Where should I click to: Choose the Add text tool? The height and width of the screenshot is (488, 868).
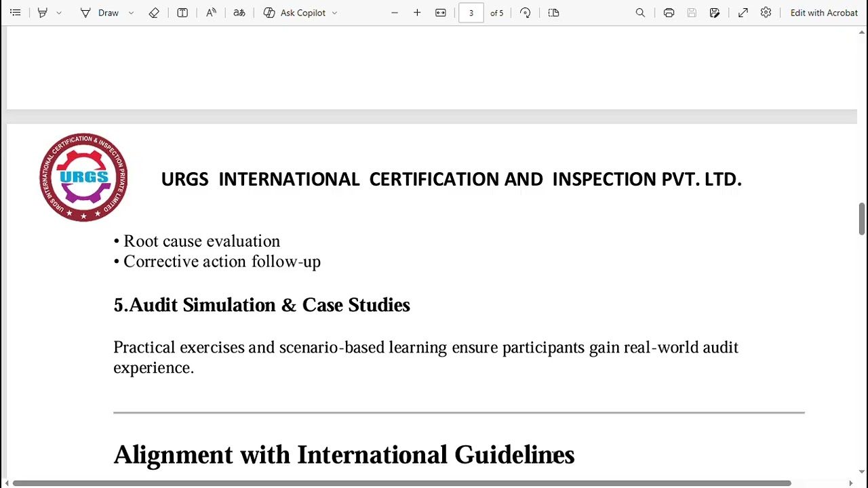182,13
